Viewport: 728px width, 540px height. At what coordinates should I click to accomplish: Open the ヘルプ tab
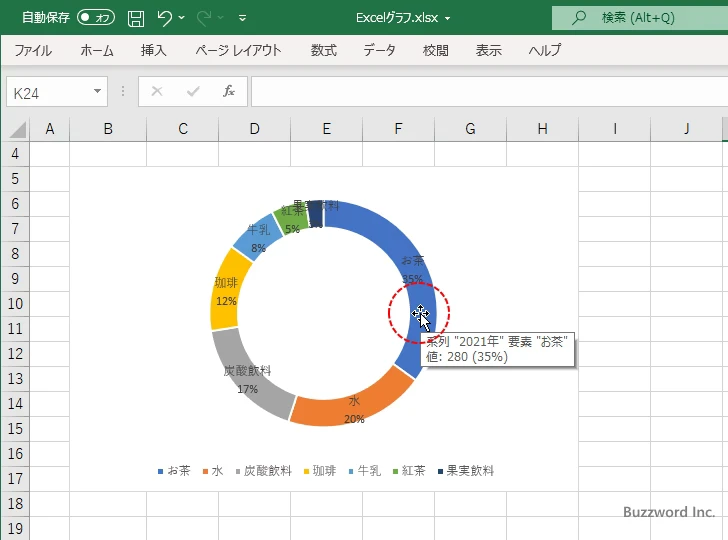point(545,50)
